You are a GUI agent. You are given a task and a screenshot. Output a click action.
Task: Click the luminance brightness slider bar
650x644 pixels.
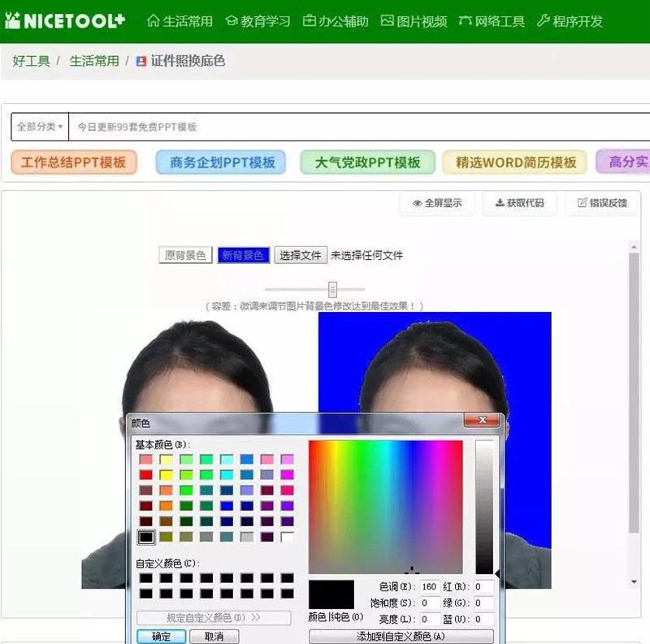click(484, 507)
